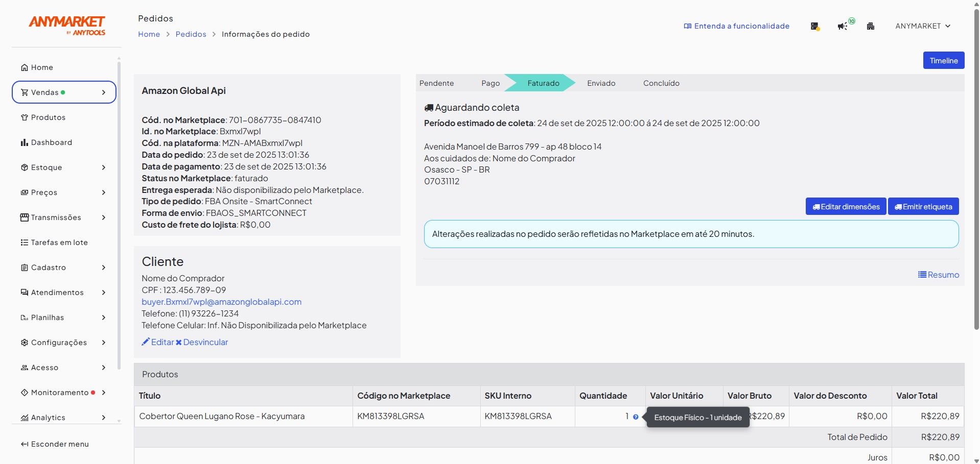Expand the Atendimentos submenu arrow
The image size is (980, 464).
tap(104, 292)
